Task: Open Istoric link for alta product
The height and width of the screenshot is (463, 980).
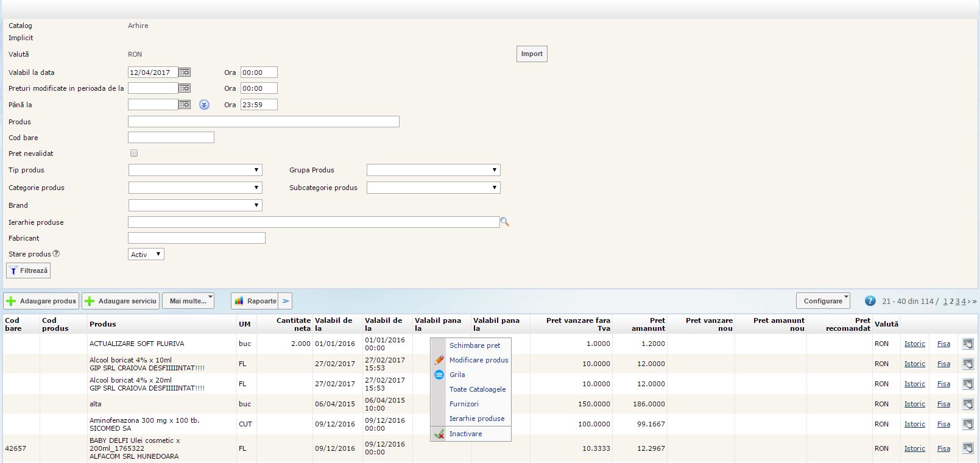Action: 914,404
